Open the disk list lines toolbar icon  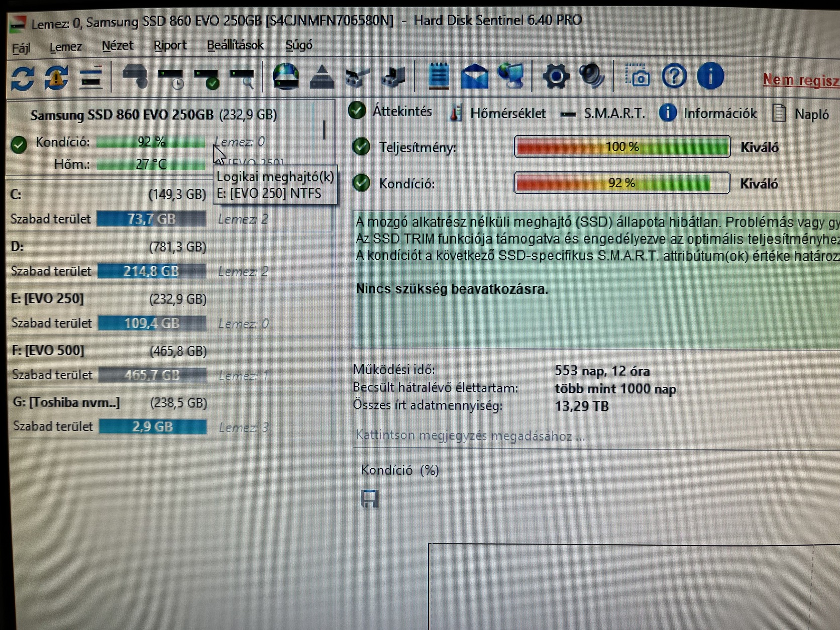coord(91,78)
